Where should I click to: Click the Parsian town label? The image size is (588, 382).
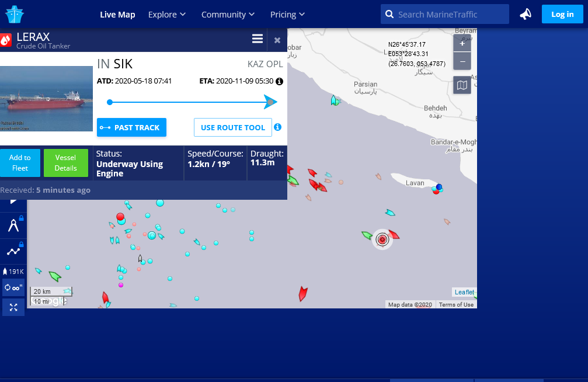pyautogui.click(x=366, y=85)
